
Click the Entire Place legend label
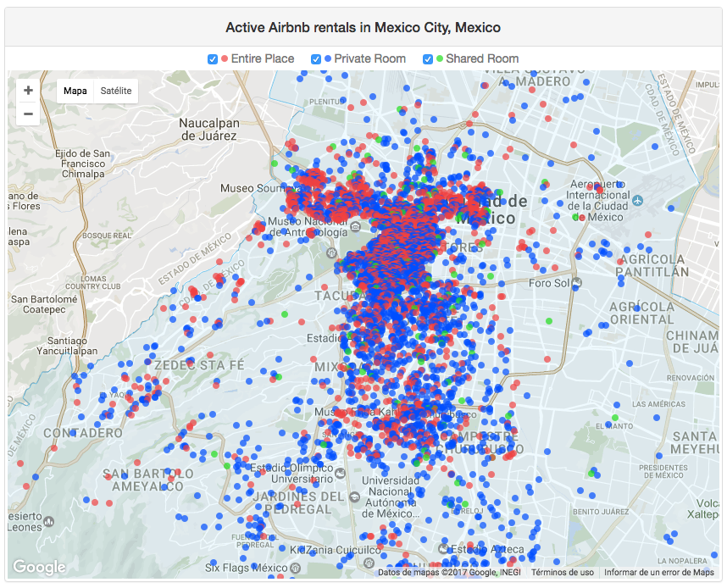tap(263, 59)
